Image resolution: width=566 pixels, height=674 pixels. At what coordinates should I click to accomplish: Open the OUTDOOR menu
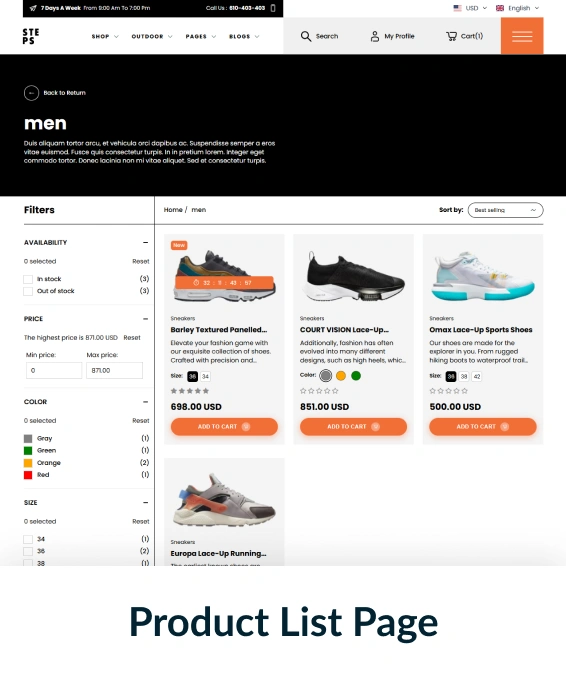(152, 37)
